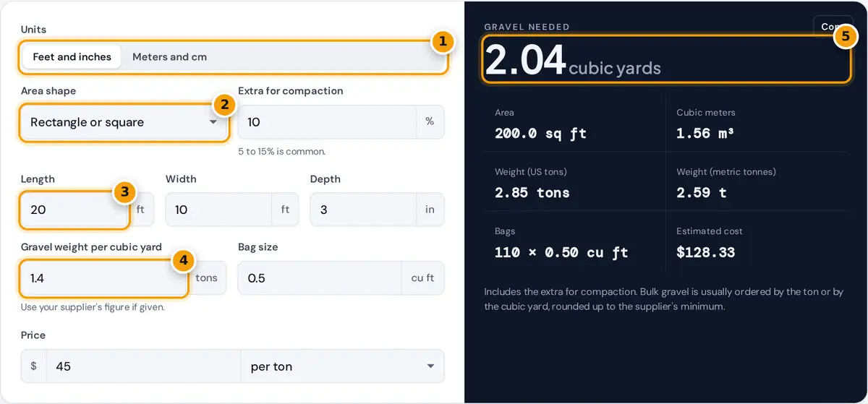The height and width of the screenshot is (404, 868).
Task: Click the Bag size input
Action: click(x=320, y=278)
